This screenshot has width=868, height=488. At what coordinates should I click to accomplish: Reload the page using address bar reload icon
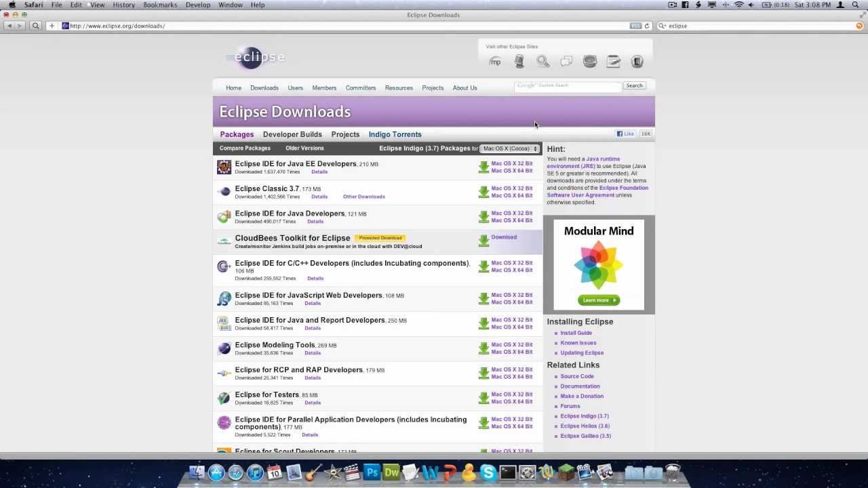[647, 26]
